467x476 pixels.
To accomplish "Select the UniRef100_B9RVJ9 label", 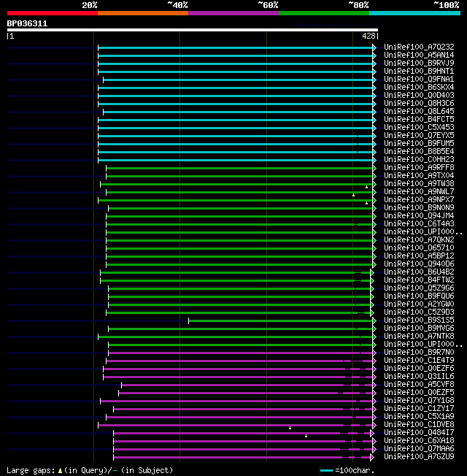I will tap(419, 63).
